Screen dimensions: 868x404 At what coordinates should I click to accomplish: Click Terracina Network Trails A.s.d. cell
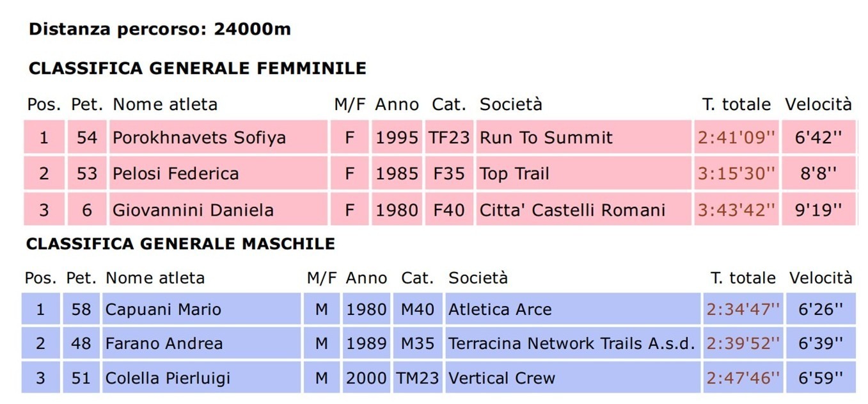click(572, 343)
